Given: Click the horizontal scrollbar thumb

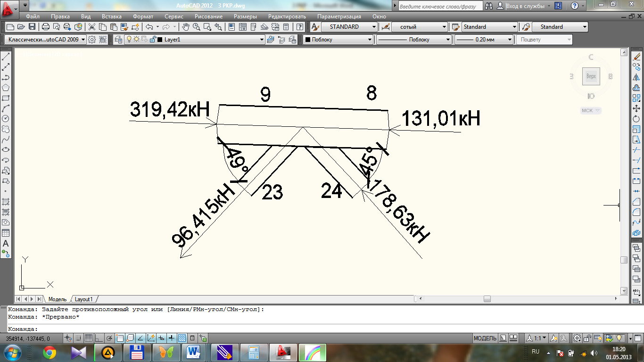Looking at the screenshot, I should (x=487, y=299).
